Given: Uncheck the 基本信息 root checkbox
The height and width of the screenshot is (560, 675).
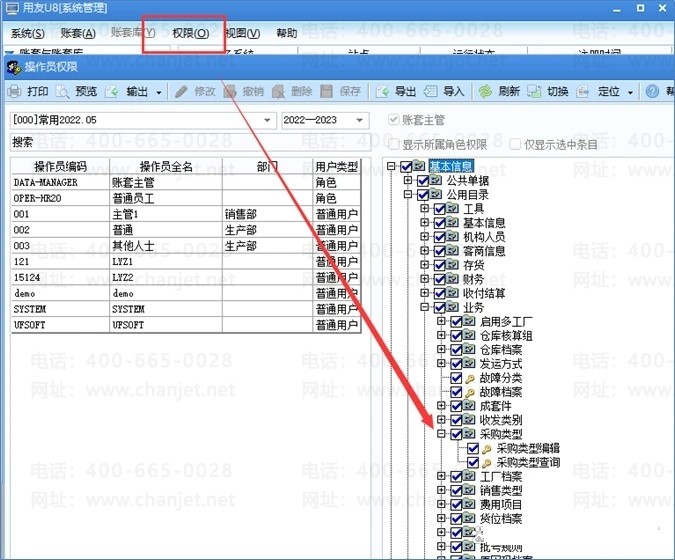Looking at the screenshot, I should 406,166.
